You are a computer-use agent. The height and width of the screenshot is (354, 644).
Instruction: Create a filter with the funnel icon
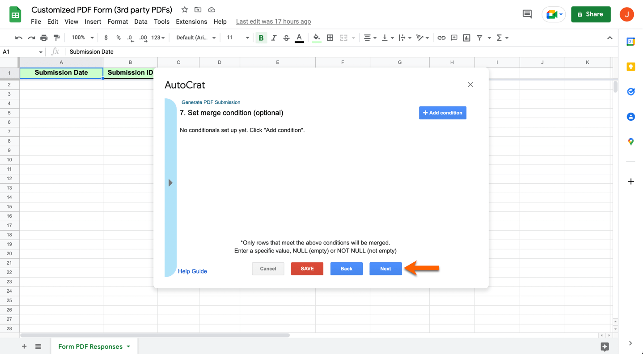click(x=479, y=38)
